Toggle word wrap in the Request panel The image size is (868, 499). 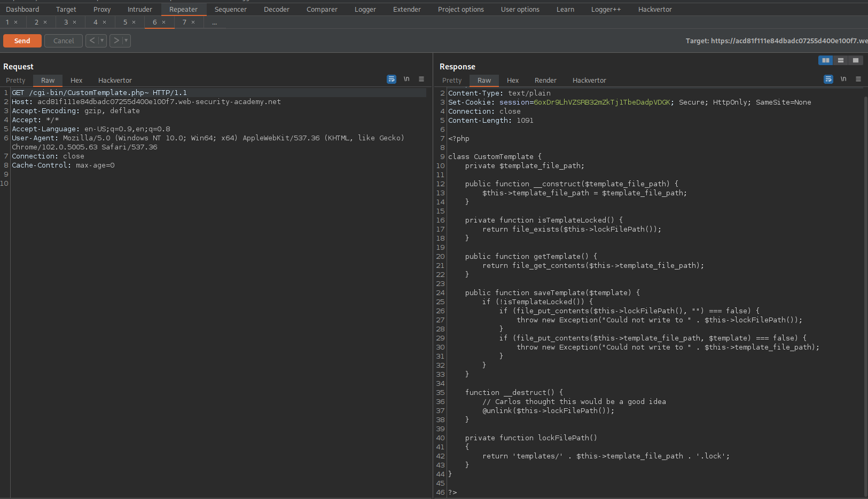click(392, 79)
